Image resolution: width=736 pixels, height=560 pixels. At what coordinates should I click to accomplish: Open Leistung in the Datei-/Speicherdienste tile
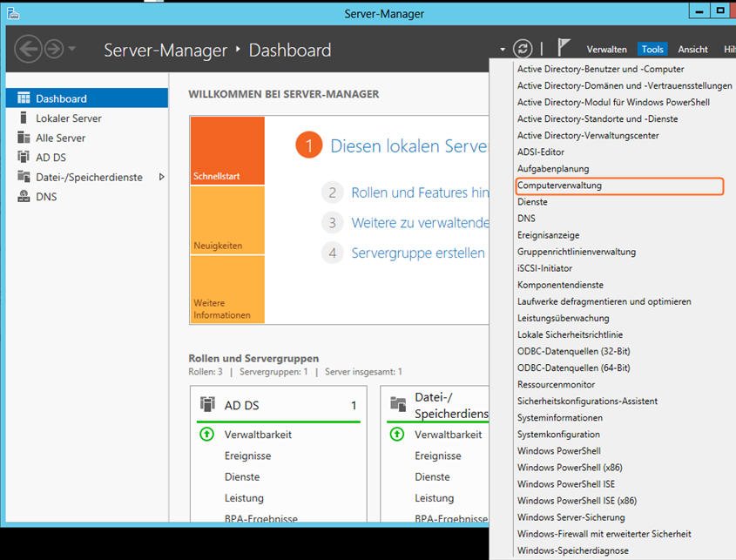tap(434, 498)
